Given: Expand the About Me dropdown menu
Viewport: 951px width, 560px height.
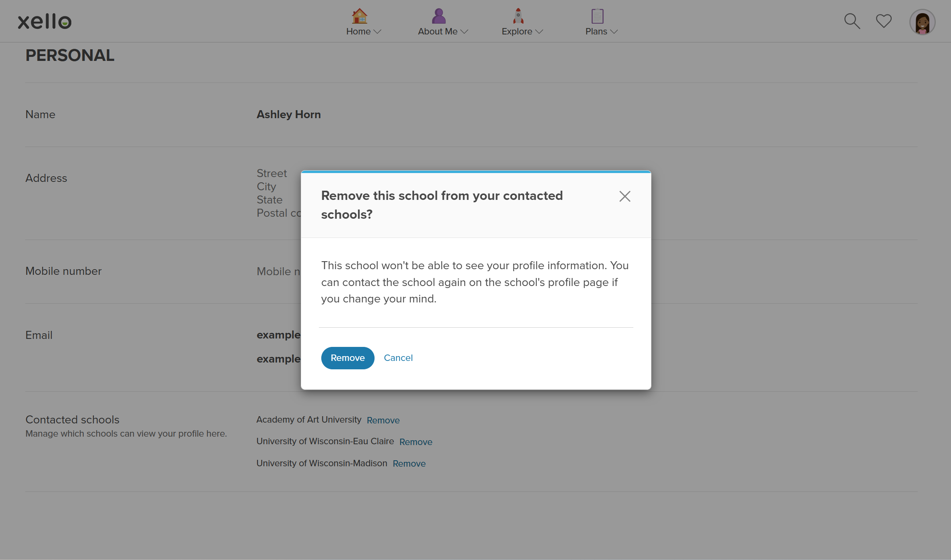Looking at the screenshot, I should coord(465,32).
